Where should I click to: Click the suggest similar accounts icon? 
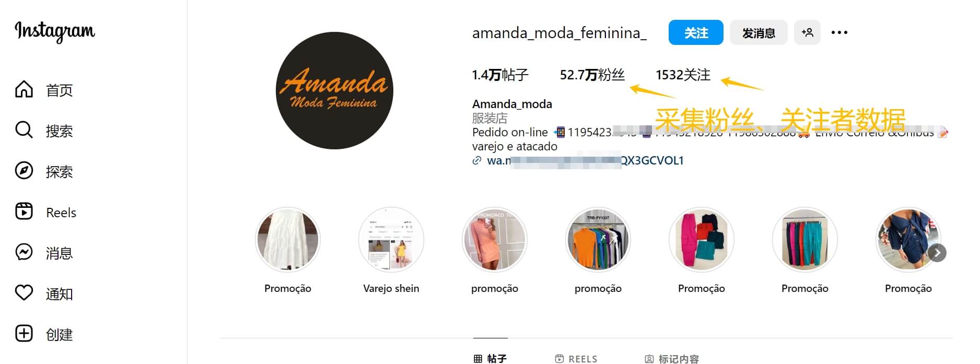807,32
